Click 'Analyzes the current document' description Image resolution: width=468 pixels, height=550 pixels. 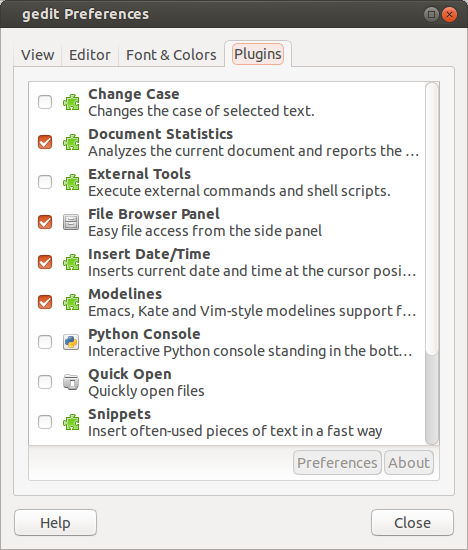[253, 151]
